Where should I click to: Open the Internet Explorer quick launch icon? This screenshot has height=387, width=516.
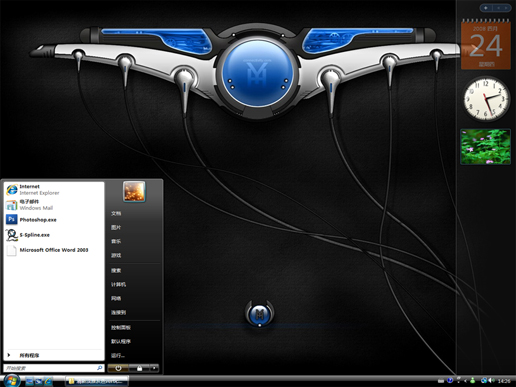48,381
